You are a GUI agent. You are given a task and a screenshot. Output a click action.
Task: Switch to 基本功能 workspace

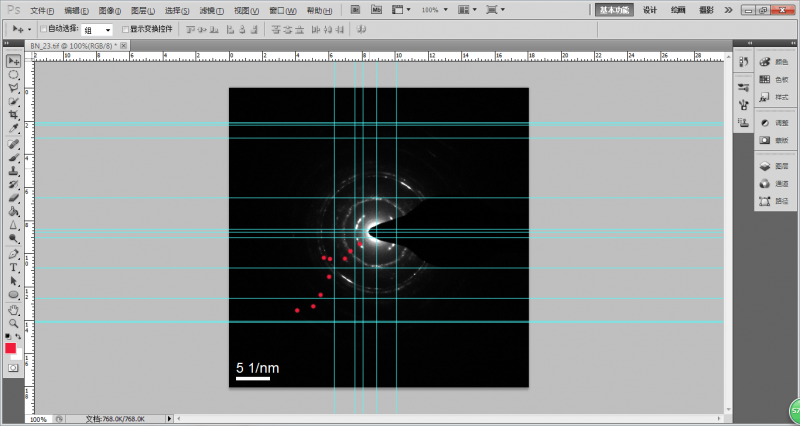coord(613,9)
